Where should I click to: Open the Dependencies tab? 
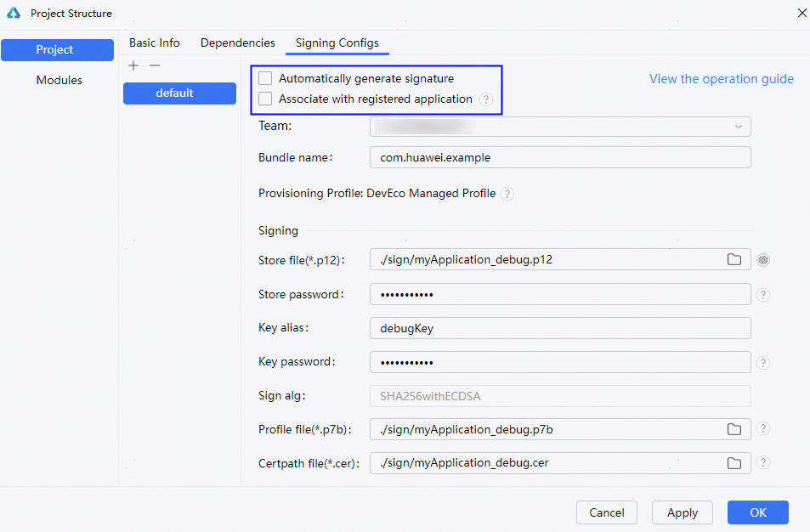click(x=238, y=43)
